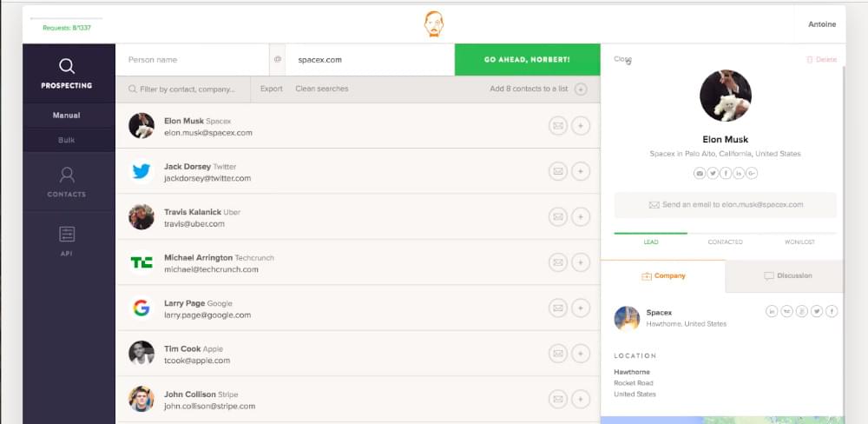Set lead status to Contacted

[725, 242]
